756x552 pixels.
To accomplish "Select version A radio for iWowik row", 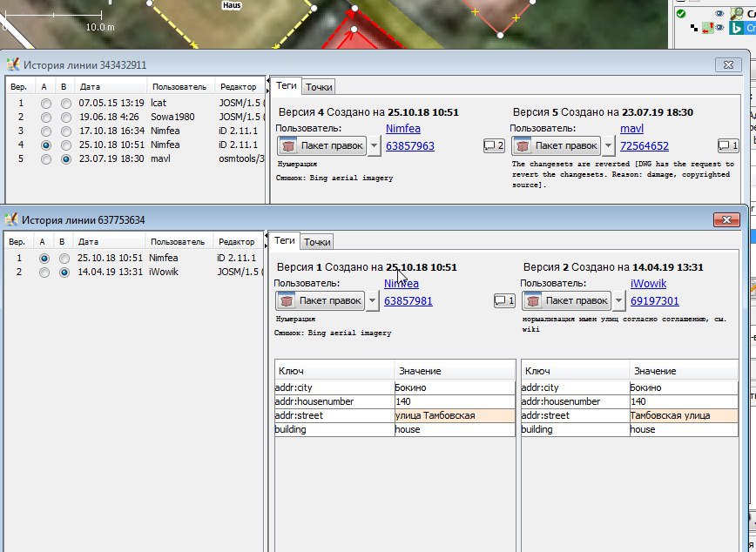I will pos(44,273).
